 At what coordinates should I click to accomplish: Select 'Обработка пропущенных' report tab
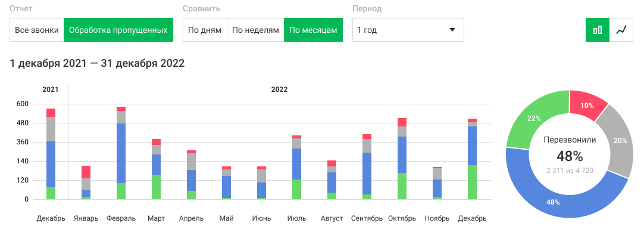[x=118, y=30]
